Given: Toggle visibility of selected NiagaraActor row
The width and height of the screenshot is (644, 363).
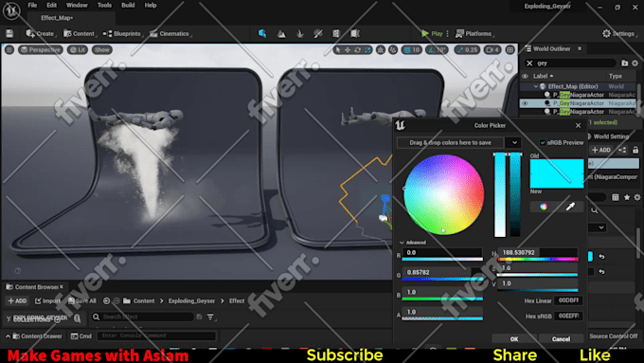Looking at the screenshot, I should [x=525, y=103].
